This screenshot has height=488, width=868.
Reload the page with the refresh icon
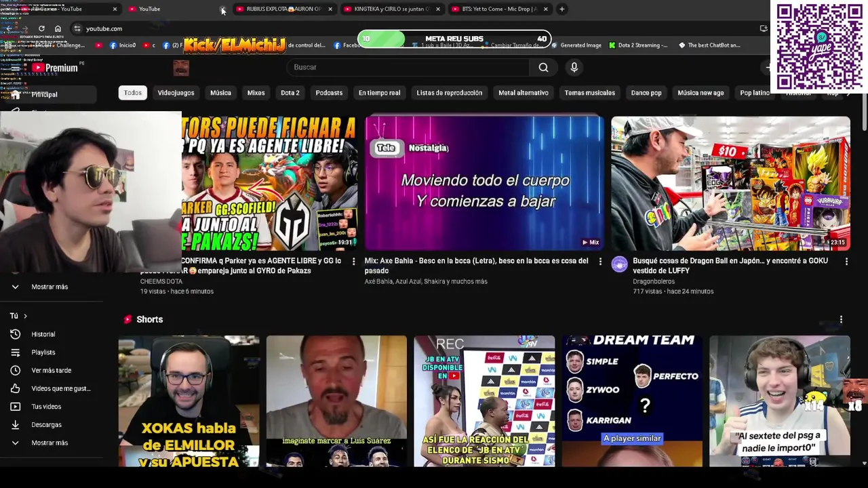click(41, 28)
